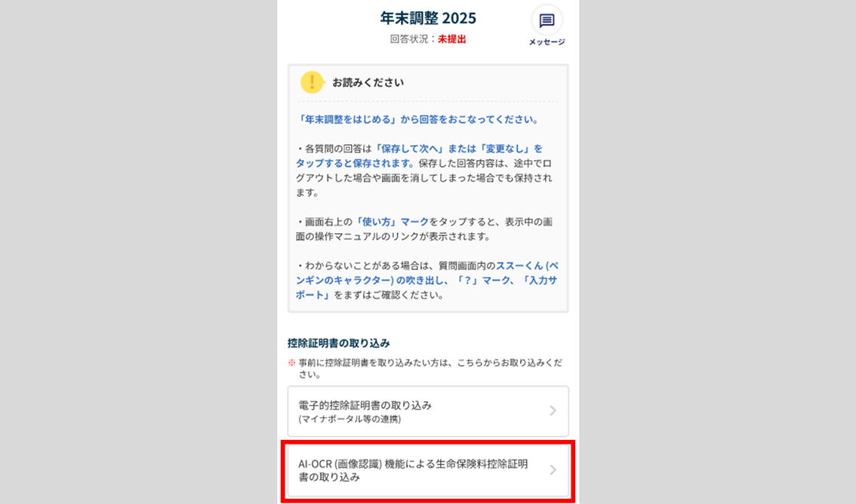The image size is (856, 504).
Task: Click the 年末調整 2025 page title
Action: point(428,18)
